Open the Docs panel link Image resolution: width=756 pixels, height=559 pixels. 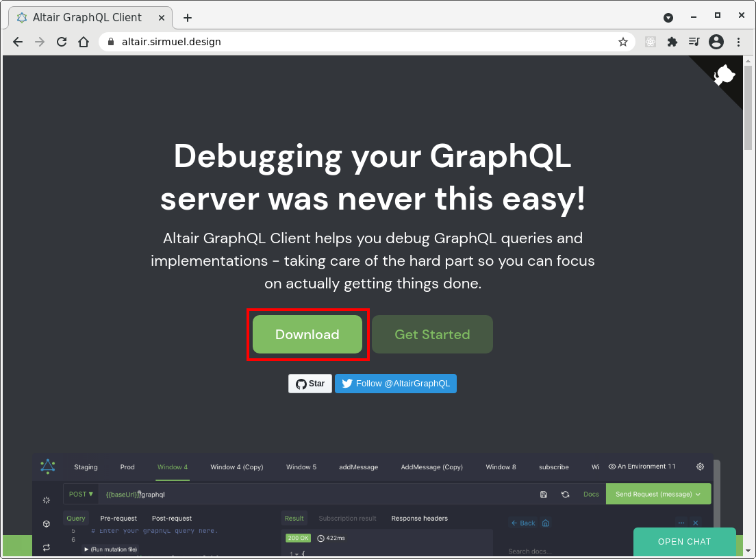tap(591, 495)
